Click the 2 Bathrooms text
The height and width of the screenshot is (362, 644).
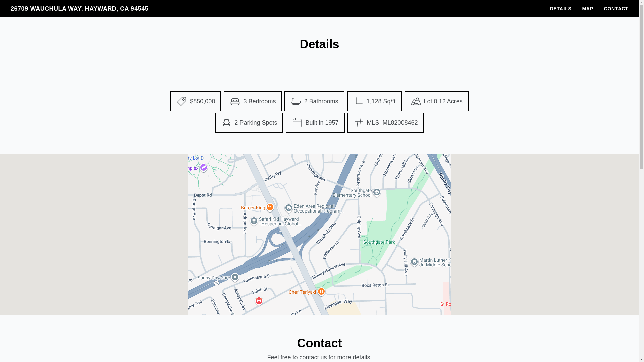[x=321, y=101]
